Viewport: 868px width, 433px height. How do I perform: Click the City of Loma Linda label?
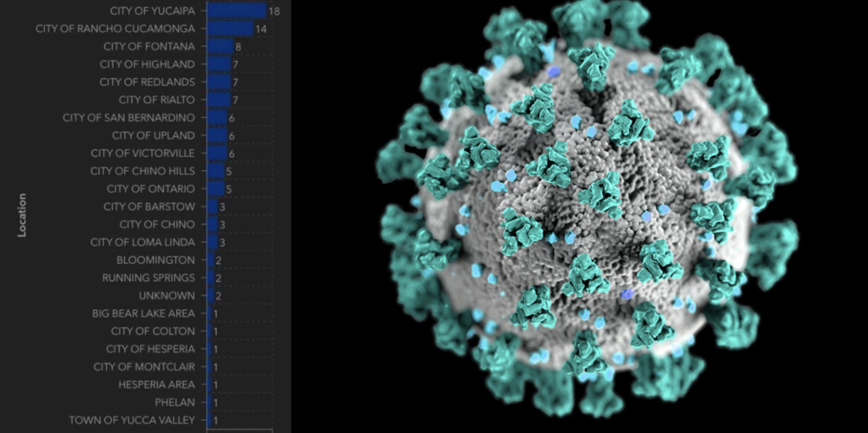tap(142, 242)
